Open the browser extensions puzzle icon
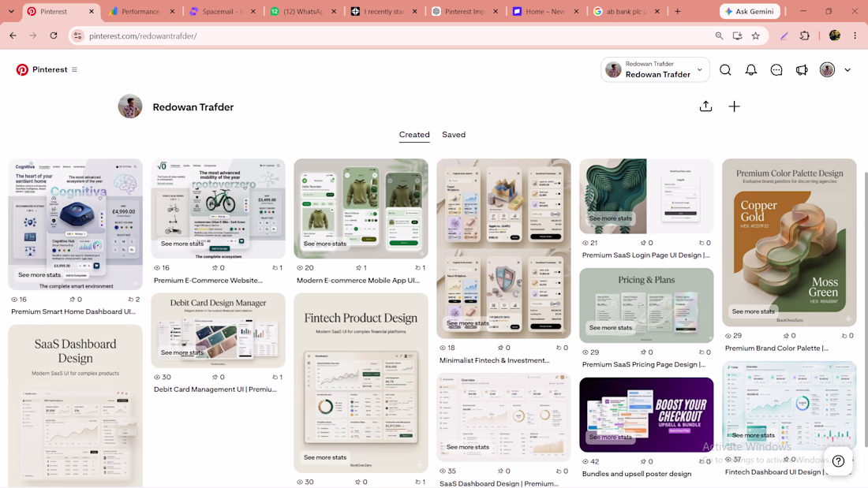Screen dimensions: 868x488 [x=804, y=35]
